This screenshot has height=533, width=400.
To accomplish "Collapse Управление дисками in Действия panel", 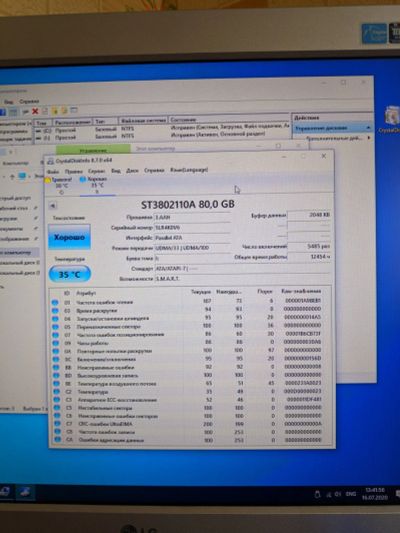I will point(369,128).
